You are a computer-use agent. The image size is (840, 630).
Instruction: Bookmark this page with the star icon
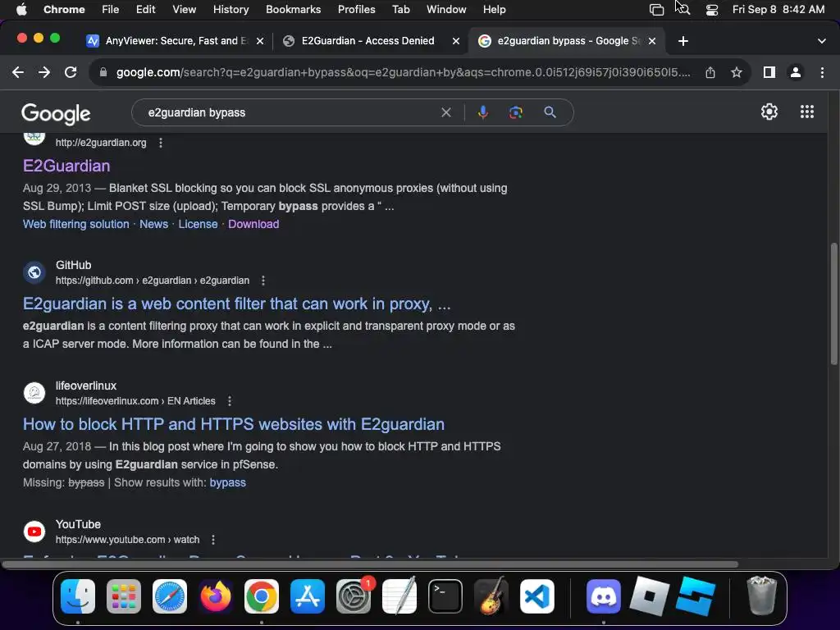pos(737,72)
